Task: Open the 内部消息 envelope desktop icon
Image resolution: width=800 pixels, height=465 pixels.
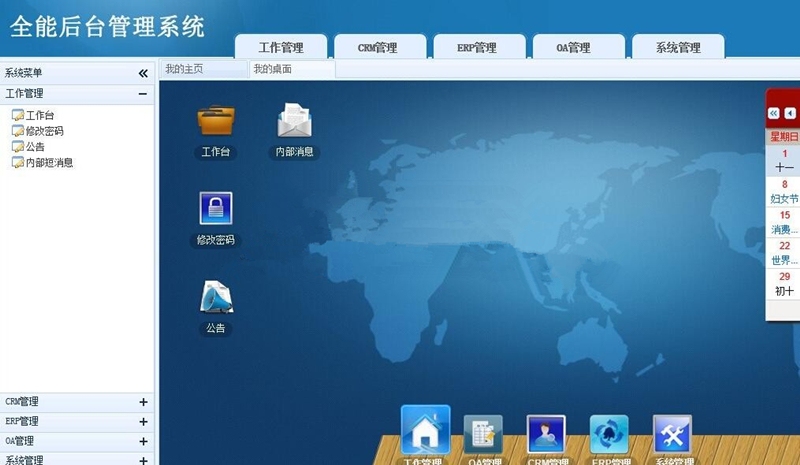Action: pos(294,120)
